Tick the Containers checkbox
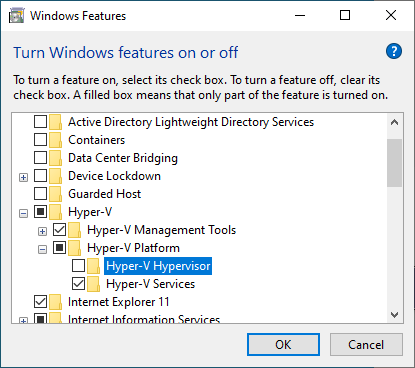This screenshot has height=368, width=415. (x=40, y=140)
